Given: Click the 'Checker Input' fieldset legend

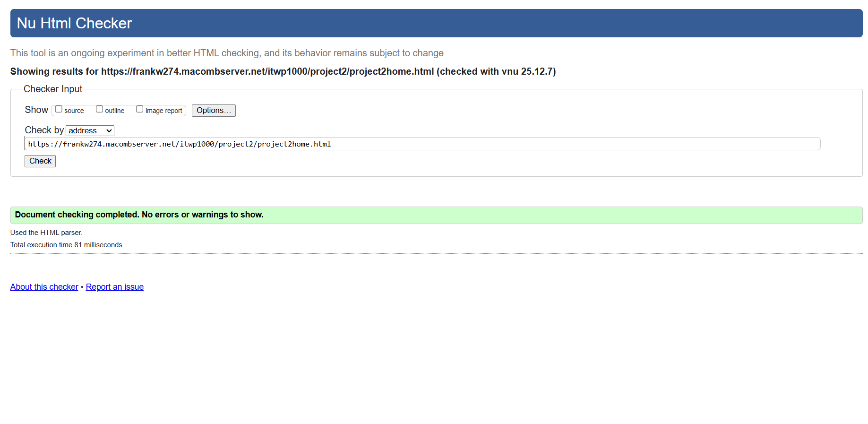Looking at the screenshot, I should point(53,89).
